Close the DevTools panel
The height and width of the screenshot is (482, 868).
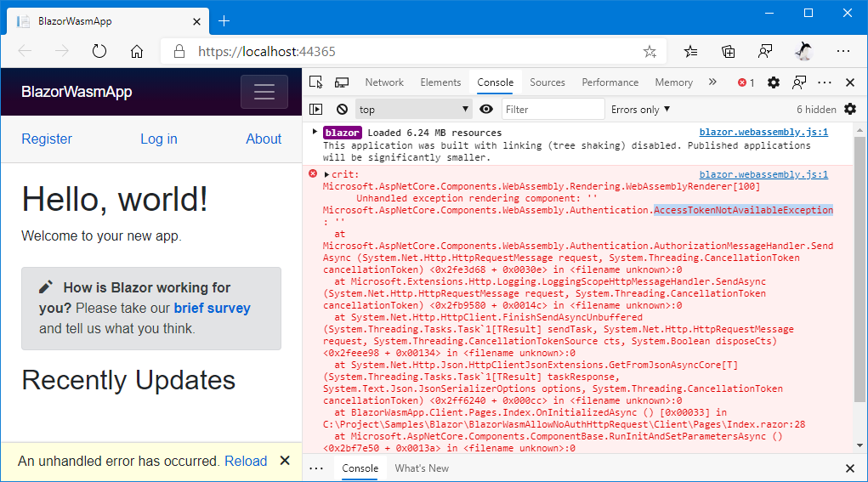[850, 82]
